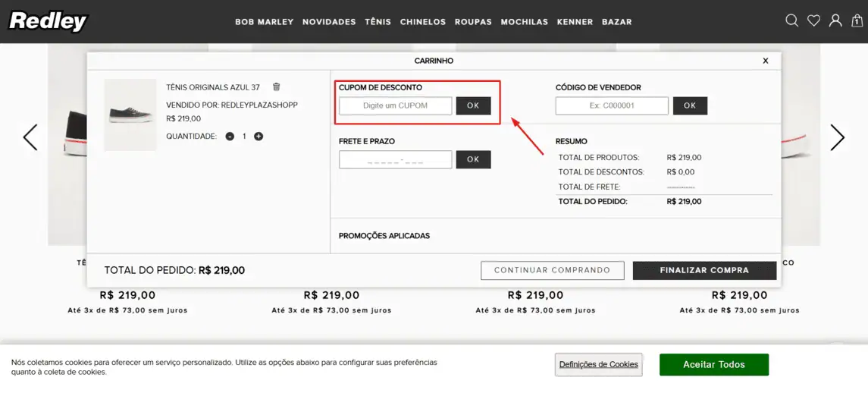Click product name Tênis Originals Azul 37
868x393 pixels.
(213, 87)
